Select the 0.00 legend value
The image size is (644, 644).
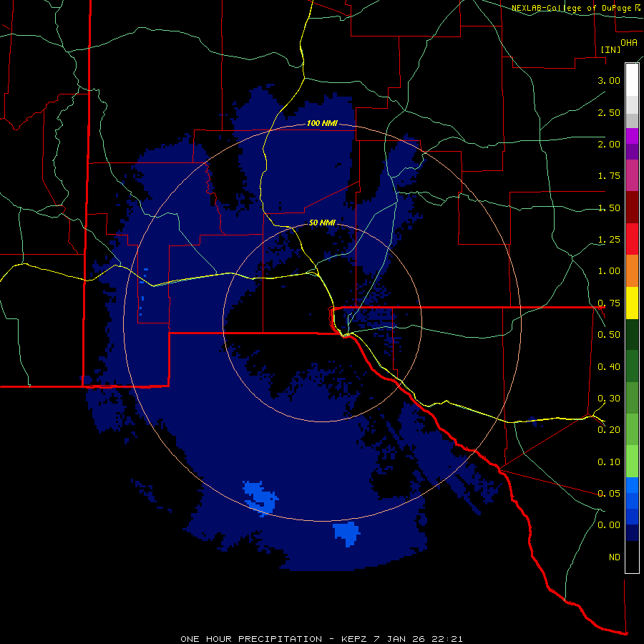click(609, 525)
